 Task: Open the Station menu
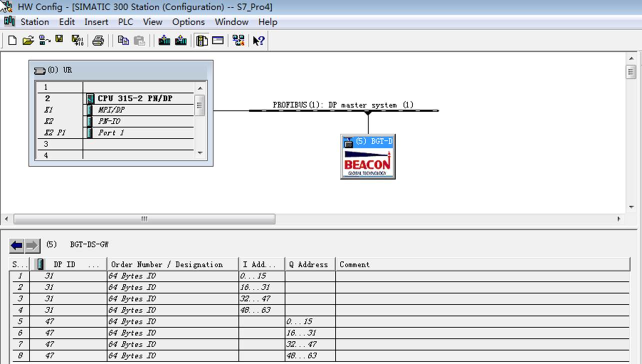coord(34,22)
